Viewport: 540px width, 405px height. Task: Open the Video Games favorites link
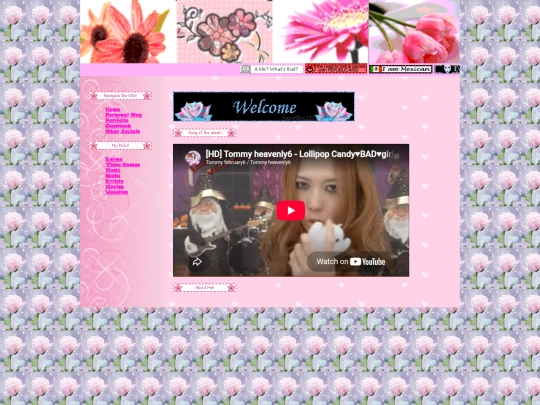tap(123, 165)
